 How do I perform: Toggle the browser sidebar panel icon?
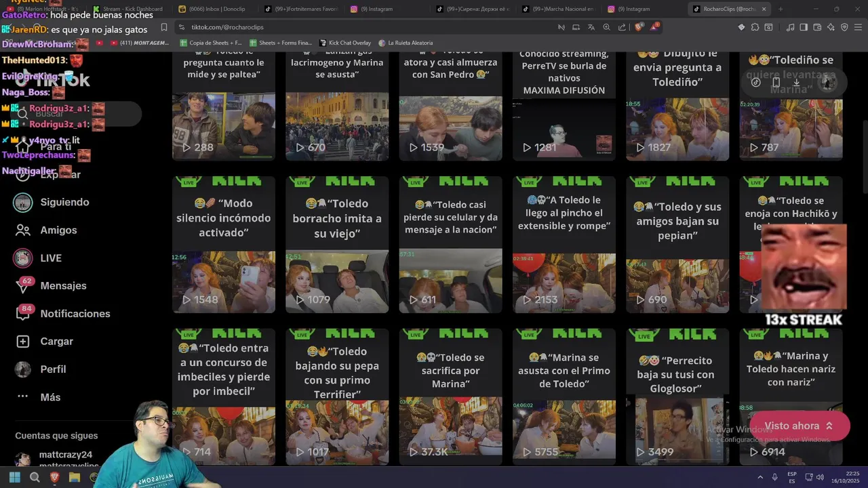804,27
